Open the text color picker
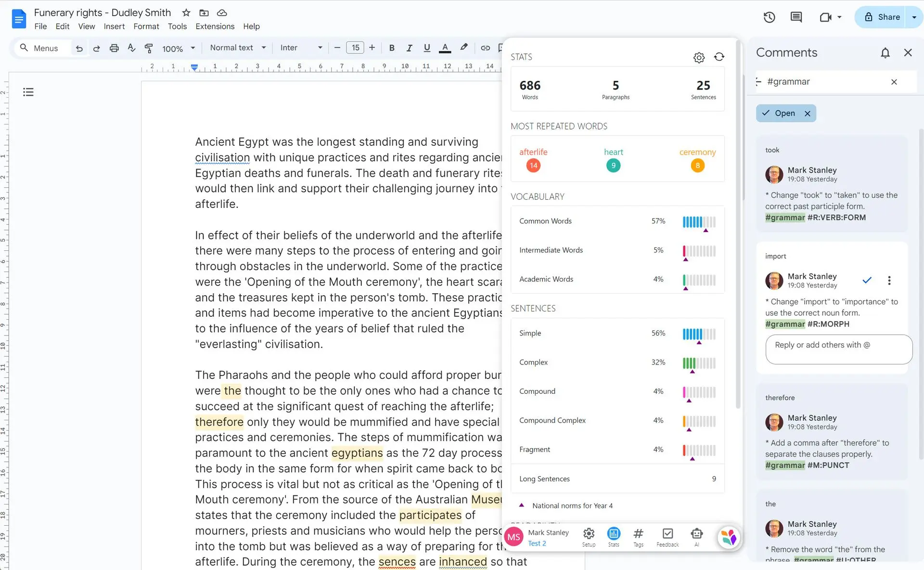 (445, 48)
